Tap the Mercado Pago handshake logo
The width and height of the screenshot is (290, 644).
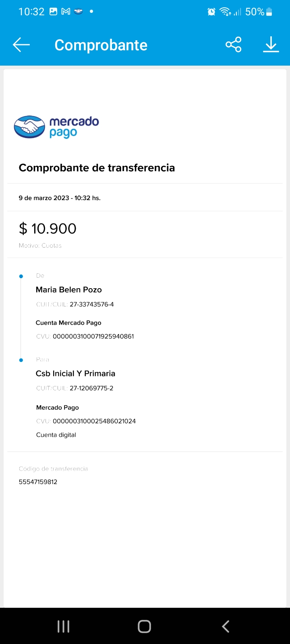[29, 127]
